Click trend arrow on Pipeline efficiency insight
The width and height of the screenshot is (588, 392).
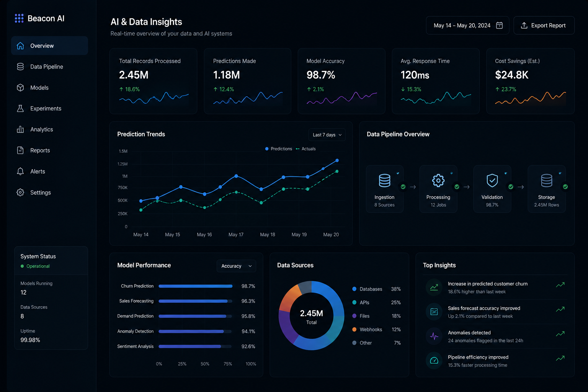click(560, 358)
